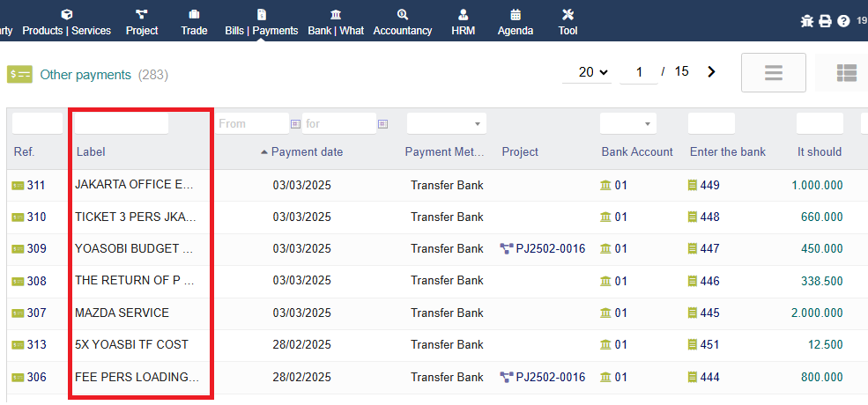
Task: Expand the Payment Method filter dropdown
Action: [x=447, y=124]
